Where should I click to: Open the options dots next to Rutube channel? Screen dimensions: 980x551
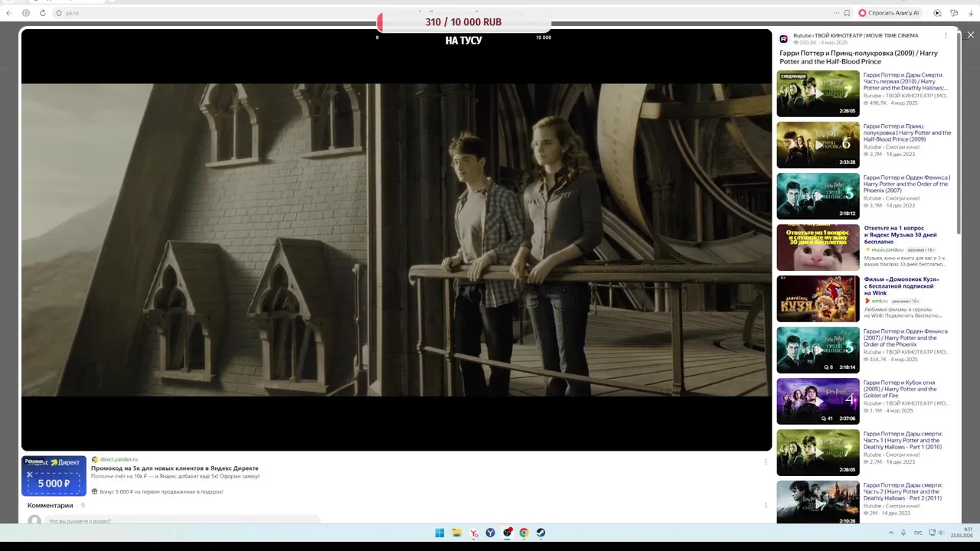pos(946,35)
